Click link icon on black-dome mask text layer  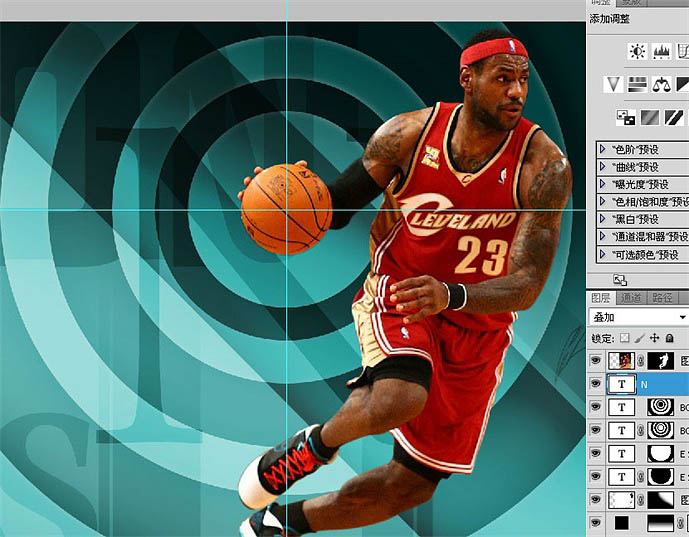(x=641, y=477)
